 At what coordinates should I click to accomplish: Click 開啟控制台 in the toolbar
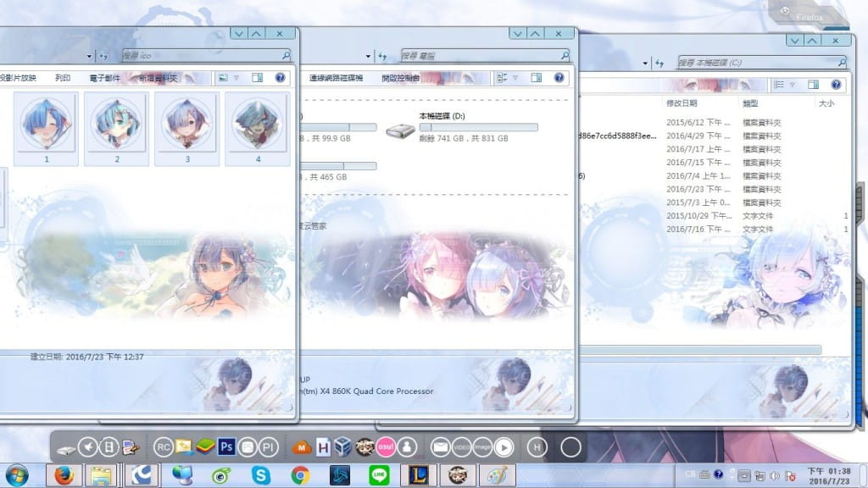point(401,77)
